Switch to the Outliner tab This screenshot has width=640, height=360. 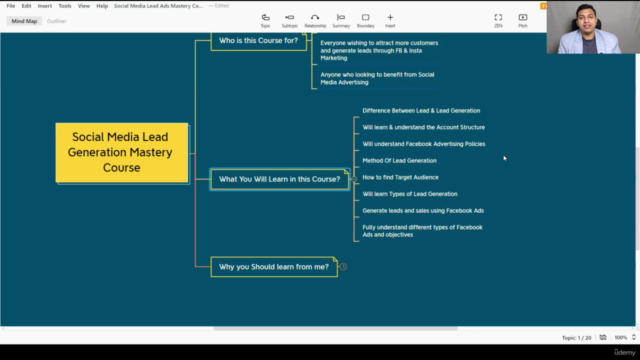[56, 21]
